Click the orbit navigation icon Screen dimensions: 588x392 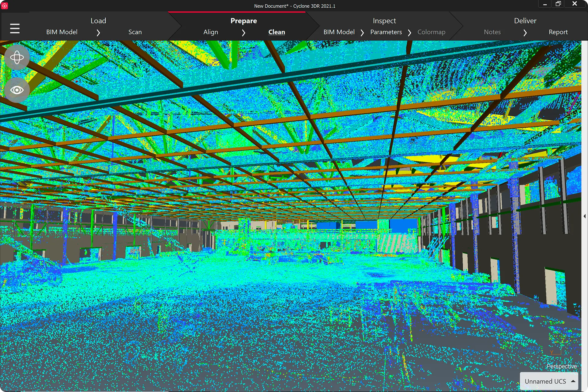coord(17,57)
